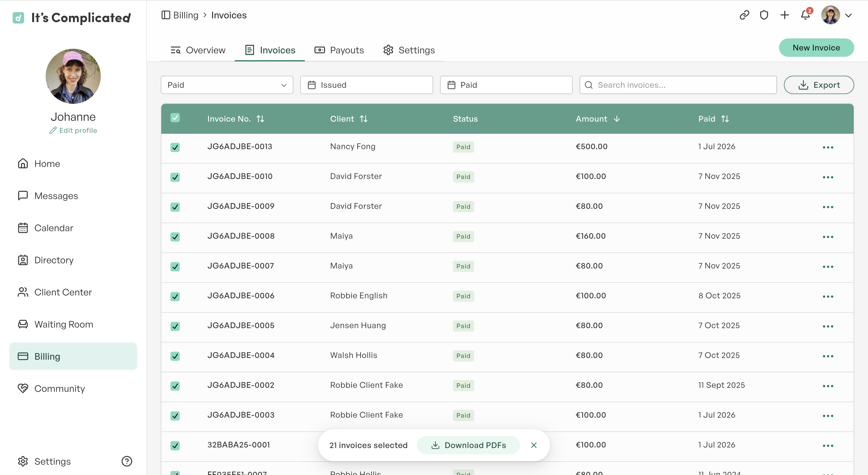Uncheck the select-all header checkbox

click(175, 118)
